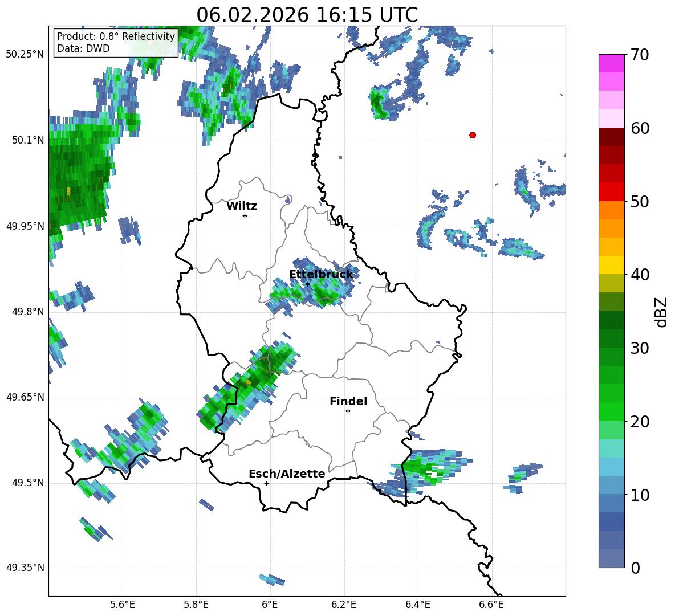Click the yellow colorbar segment at 40
The image size is (675, 616).
(611, 266)
